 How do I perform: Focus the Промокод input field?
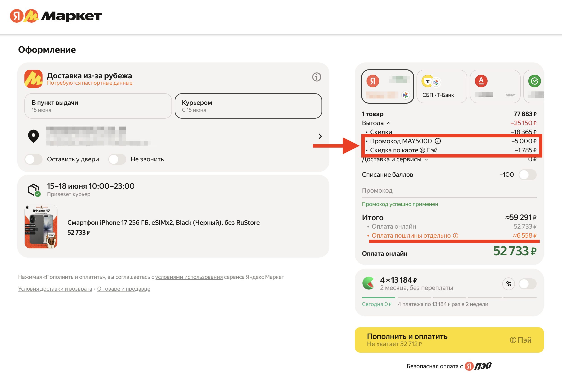coord(449,191)
